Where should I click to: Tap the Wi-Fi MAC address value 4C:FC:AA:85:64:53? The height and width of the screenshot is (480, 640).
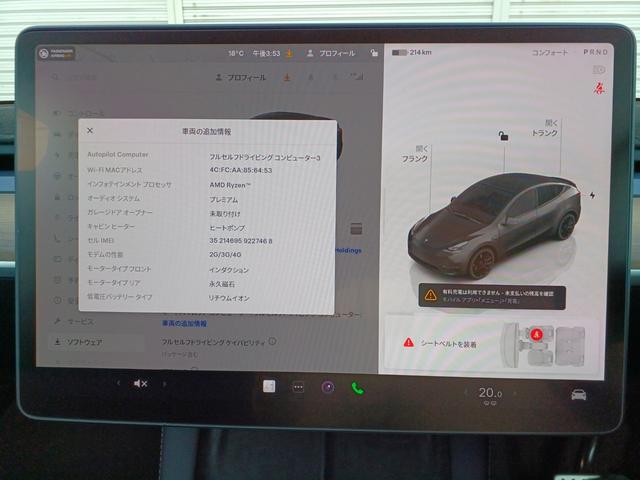[x=241, y=170]
